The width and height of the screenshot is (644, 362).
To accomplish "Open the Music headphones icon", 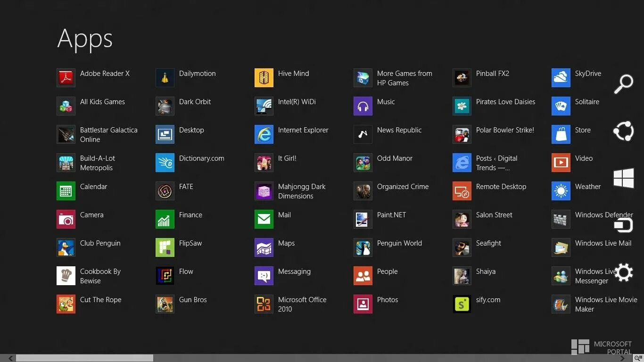I will (363, 106).
